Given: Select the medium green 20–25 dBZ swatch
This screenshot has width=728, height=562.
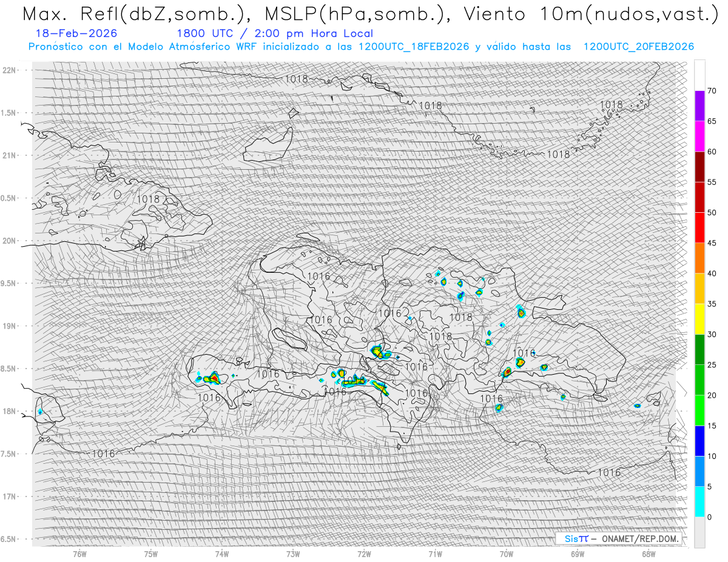Looking at the screenshot, I should click(699, 380).
